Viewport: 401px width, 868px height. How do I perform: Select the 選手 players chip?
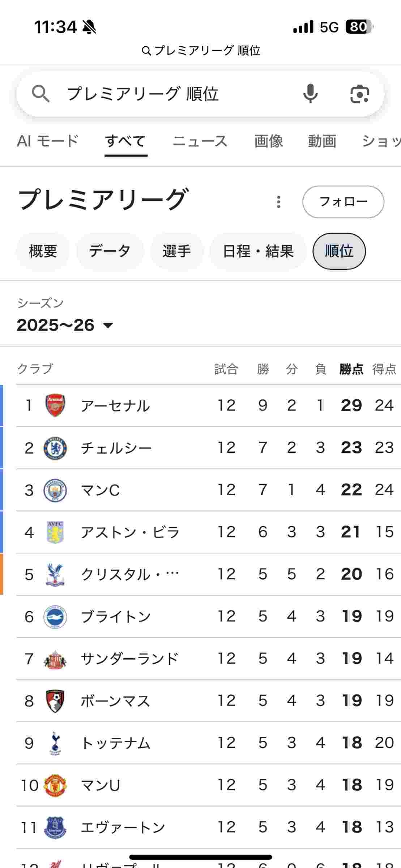tap(176, 251)
